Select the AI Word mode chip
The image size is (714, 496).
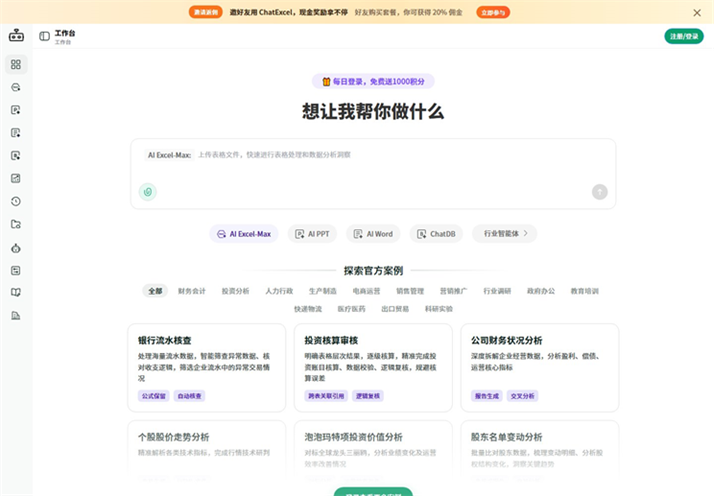[x=373, y=234]
